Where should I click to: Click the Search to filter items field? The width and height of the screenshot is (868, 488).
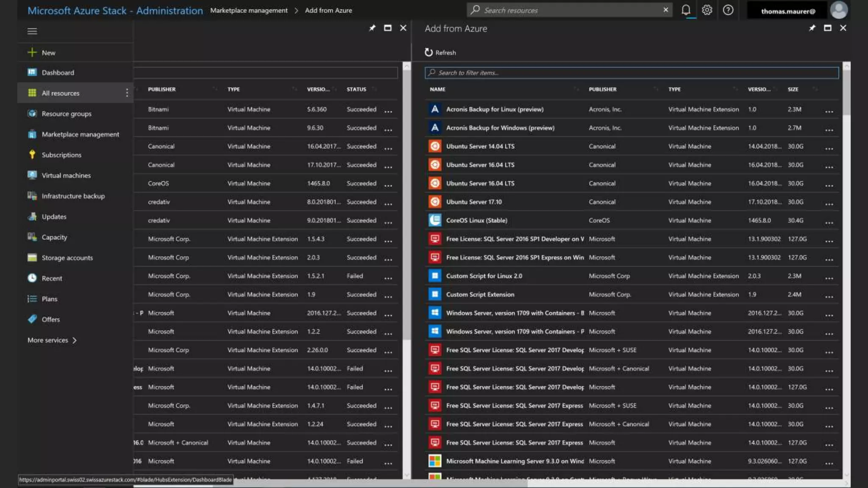[632, 73]
